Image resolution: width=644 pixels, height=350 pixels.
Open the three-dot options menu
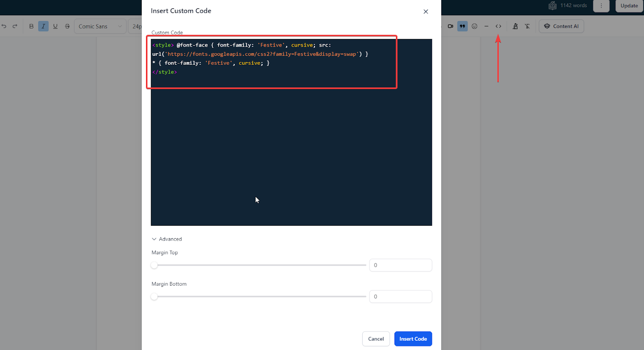click(601, 6)
